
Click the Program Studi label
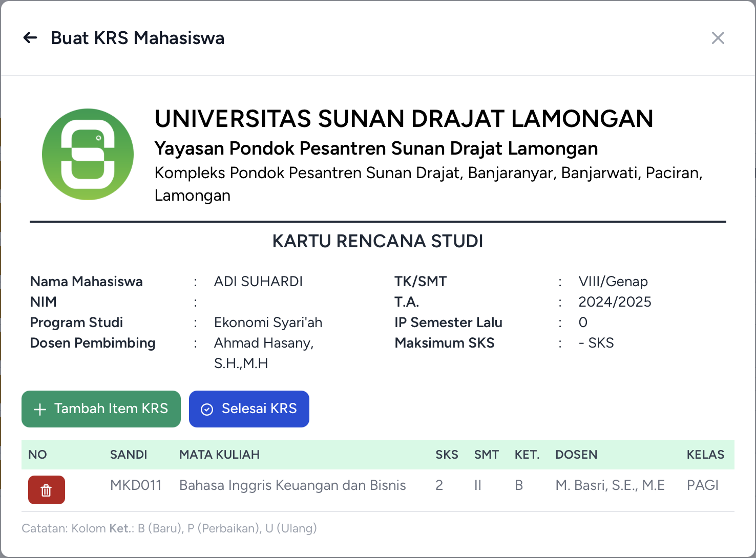pyautogui.click(x=76, y=323)
